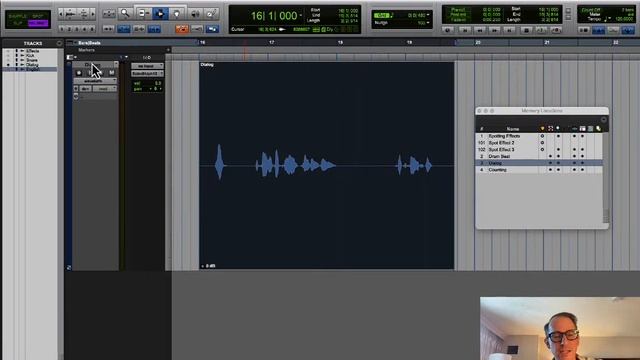Screen dimensions: 640x360
Task: Click the last column icon in Memory Locations header
Action: tap(598, 129)
